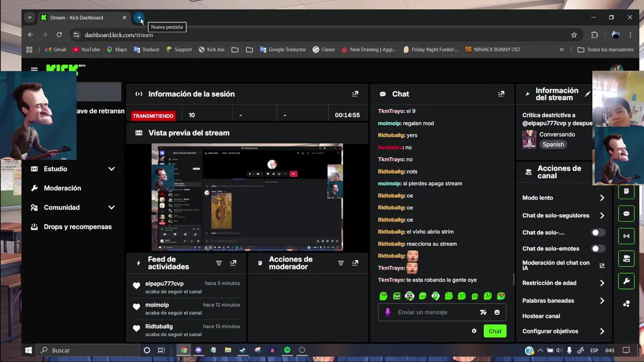Open Windows notification center icon

(626, 350)
